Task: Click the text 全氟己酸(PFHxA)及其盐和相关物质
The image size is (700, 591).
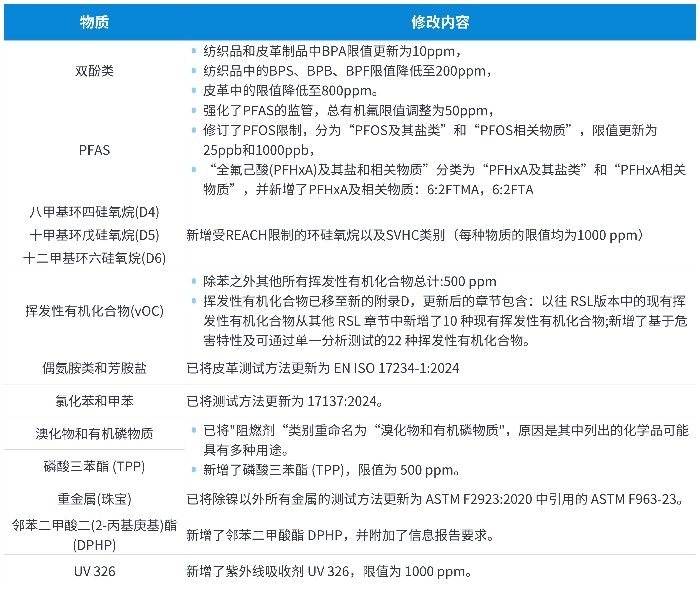Action: point(319,170)
